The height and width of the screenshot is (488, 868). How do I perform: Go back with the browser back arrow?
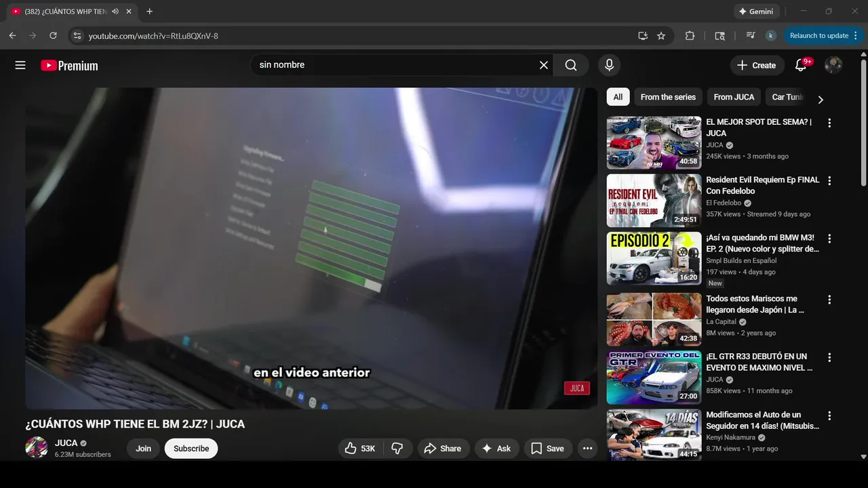[12, 35]
